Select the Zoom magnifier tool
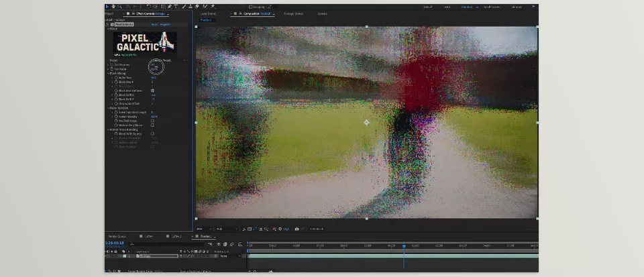This screenshot has width=644, height=277. click(x=119, y=7)
